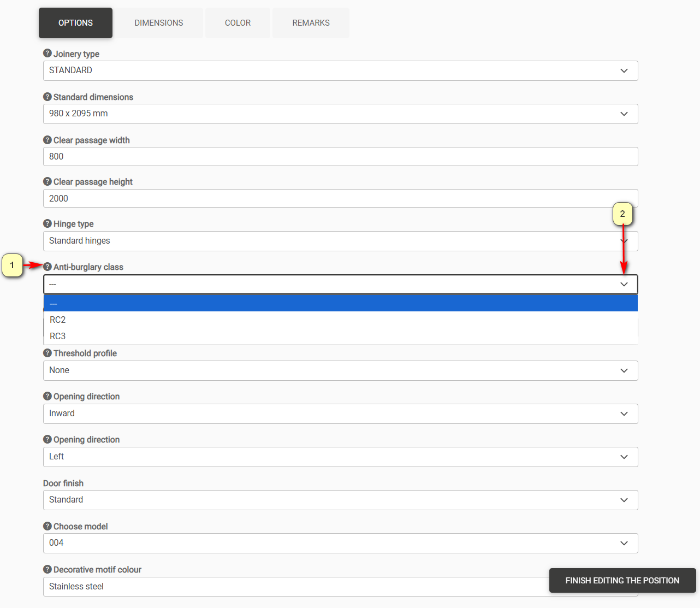Viewport: 700px width, 608px height.
Task: Click help icon beside Choose model
Action: (48, 526)
